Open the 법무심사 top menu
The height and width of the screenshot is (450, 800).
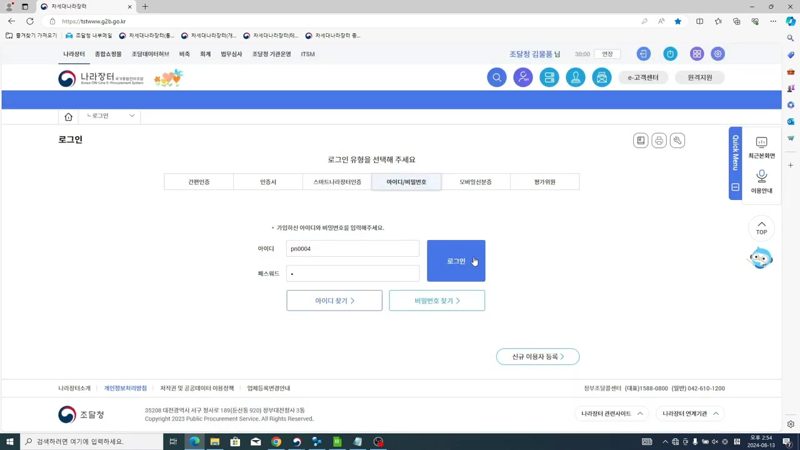point(231,54)
